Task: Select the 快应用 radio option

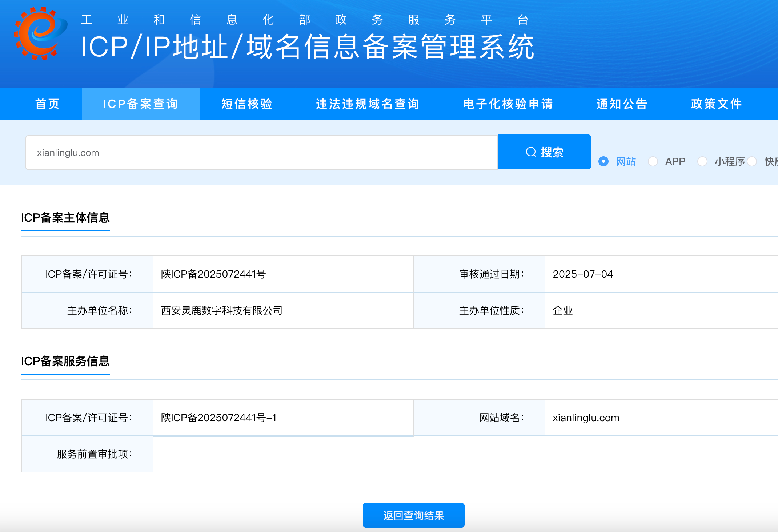Action: coord(753,161)
